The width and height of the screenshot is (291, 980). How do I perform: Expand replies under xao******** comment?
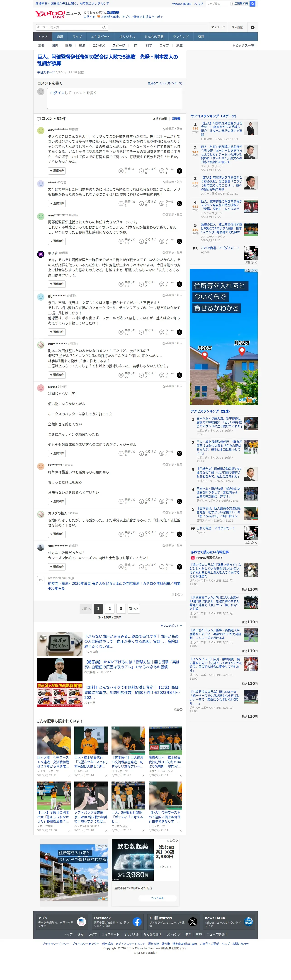tap(57, 171)
